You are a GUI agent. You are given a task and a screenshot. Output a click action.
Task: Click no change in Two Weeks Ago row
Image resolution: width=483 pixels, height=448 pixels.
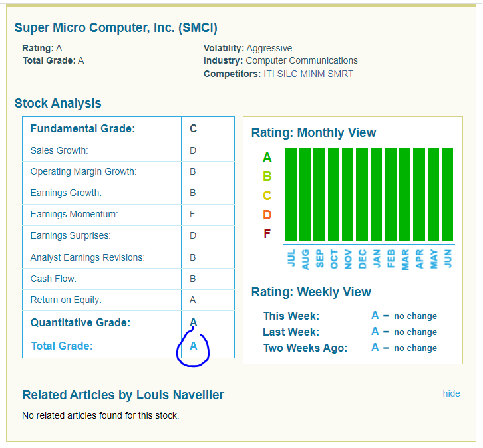tap(416, 348)
